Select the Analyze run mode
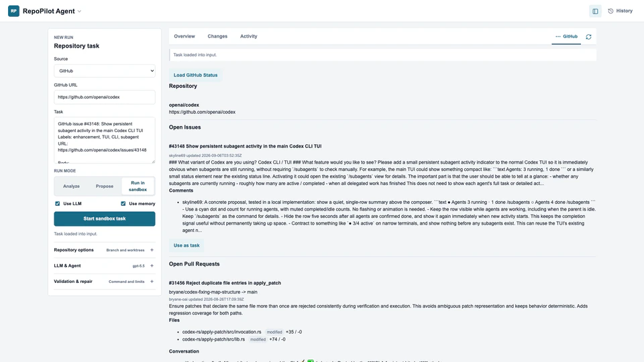Image resolution: width=644 pixels, height=362 pixels. coord(71,186)
